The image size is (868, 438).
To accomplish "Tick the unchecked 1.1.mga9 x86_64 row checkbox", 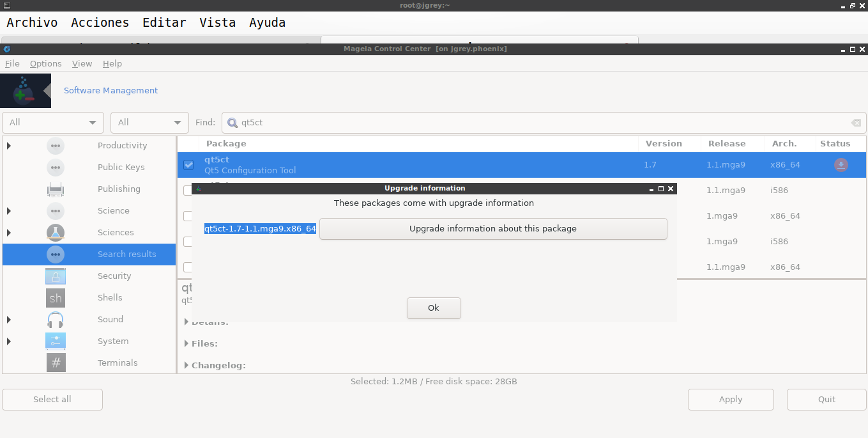I will 187,267.
